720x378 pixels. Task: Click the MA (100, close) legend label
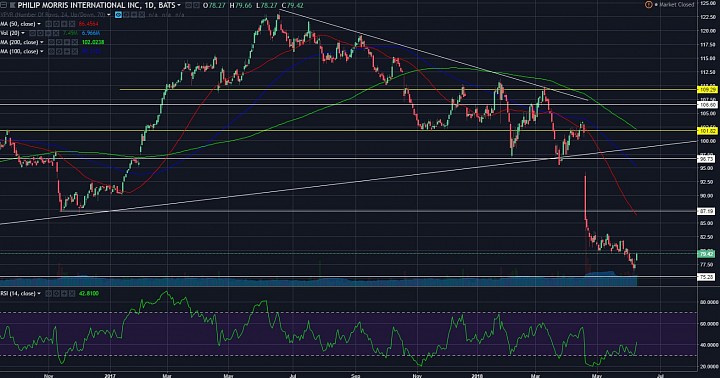click(x=19, y=51)
